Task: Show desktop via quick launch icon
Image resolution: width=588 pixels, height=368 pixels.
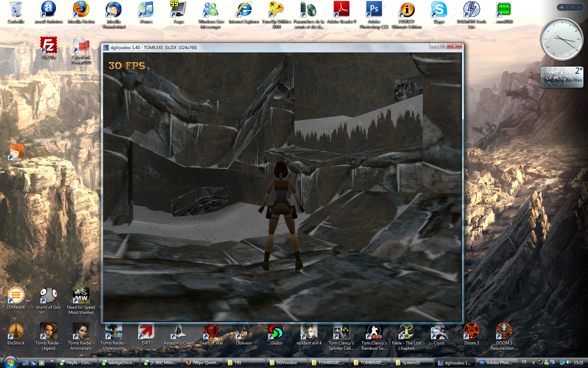Action: [x=26, y=363]
